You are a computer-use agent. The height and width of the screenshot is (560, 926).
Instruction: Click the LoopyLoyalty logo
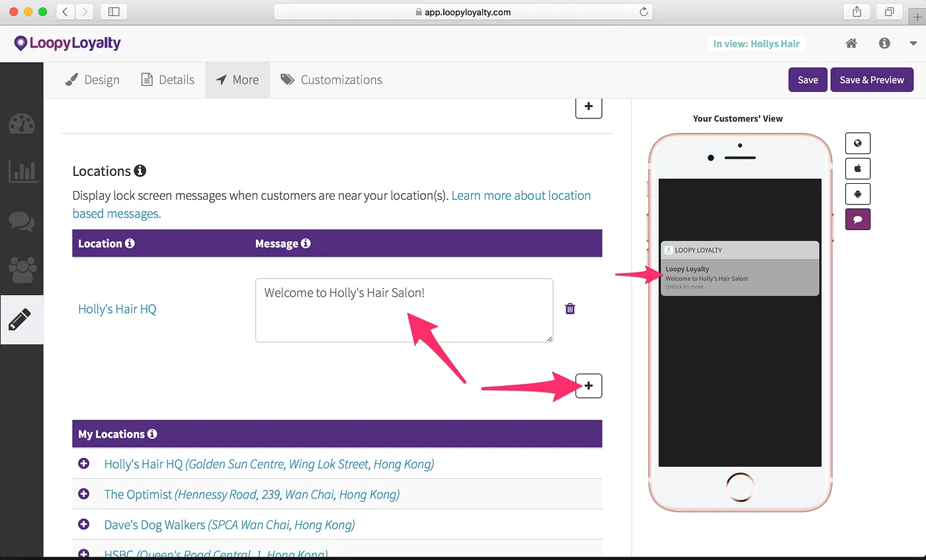(67, 44)
